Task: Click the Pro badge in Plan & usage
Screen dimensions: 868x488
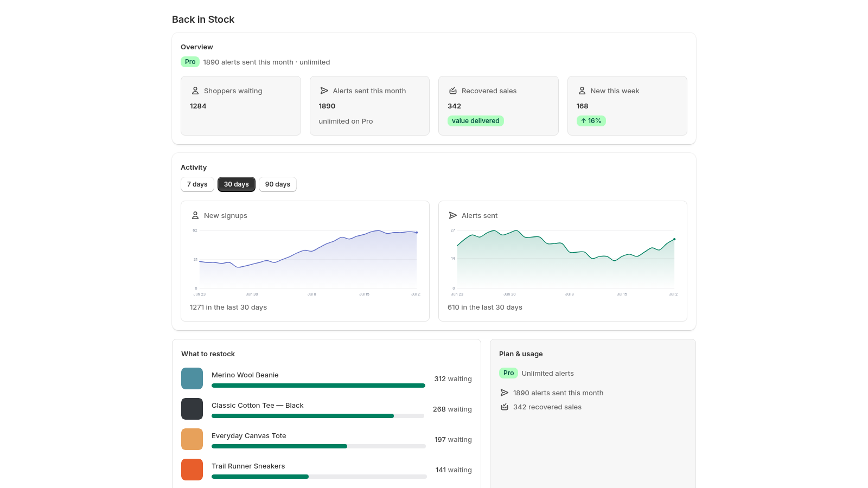Action: tap(508, 373)
